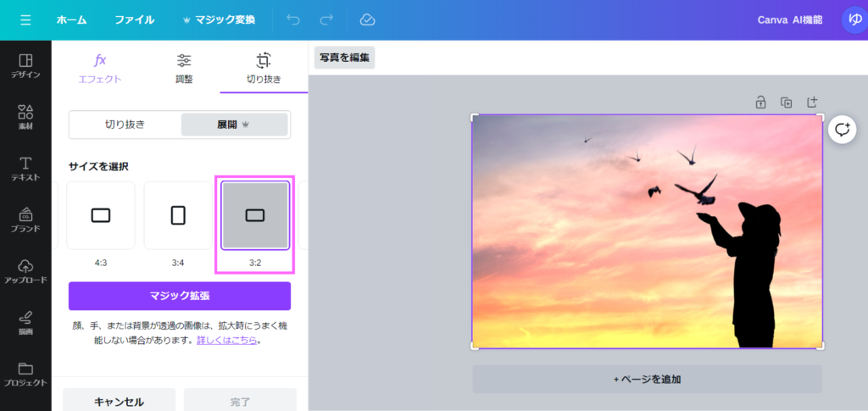
Task: Open the ファイル menu
Action: pyautogui.click(x=134, y=19)
